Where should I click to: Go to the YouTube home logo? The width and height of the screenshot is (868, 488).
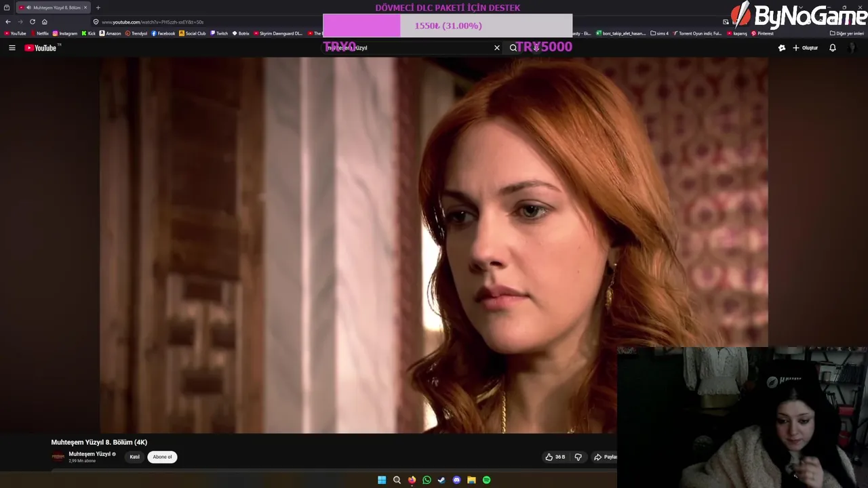[x=42, y=48]
